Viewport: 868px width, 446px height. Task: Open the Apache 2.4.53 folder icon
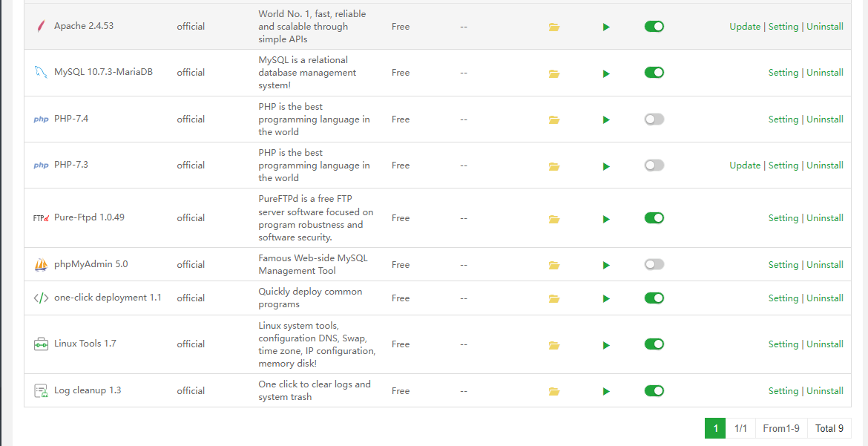[553, 27]
